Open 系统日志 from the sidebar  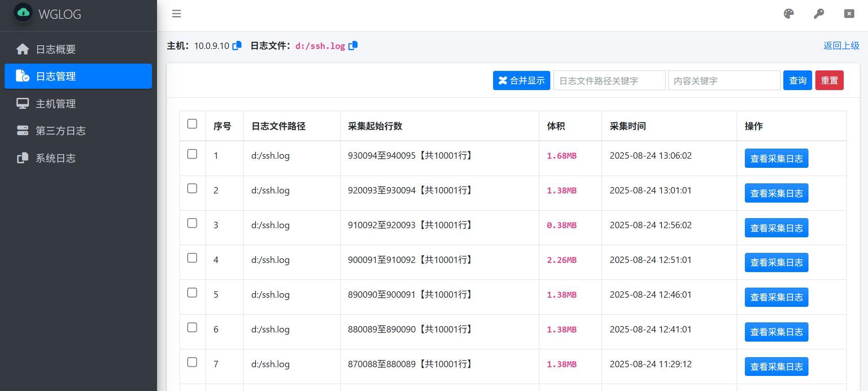click(55, 158)
